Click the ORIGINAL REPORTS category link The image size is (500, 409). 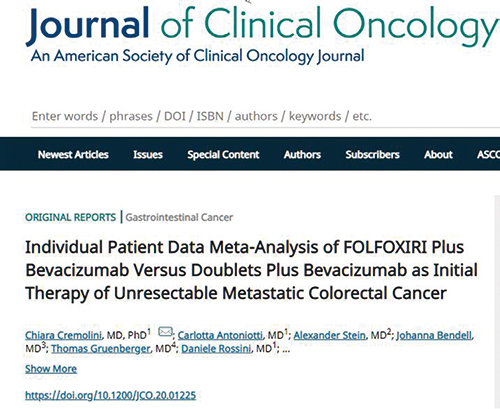71,217
